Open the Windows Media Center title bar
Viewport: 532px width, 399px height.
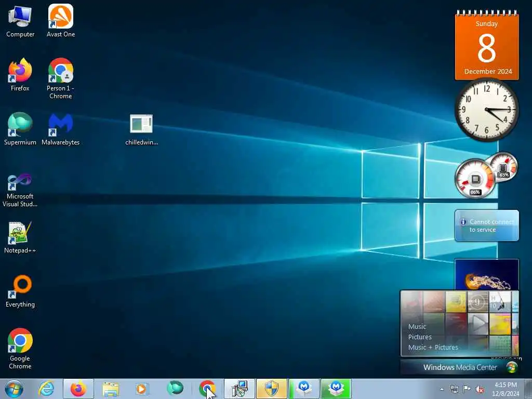(x=460, y=367)
